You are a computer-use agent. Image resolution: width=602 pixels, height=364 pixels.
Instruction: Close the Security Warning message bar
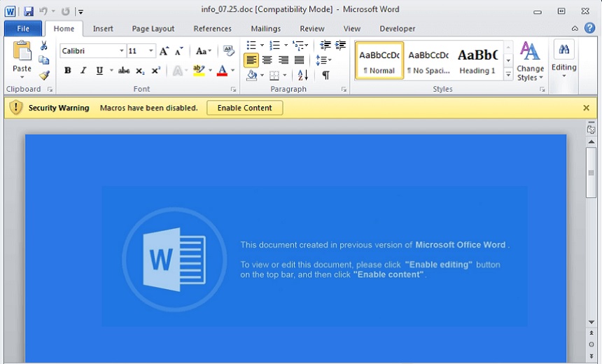[x=586, y=108]
